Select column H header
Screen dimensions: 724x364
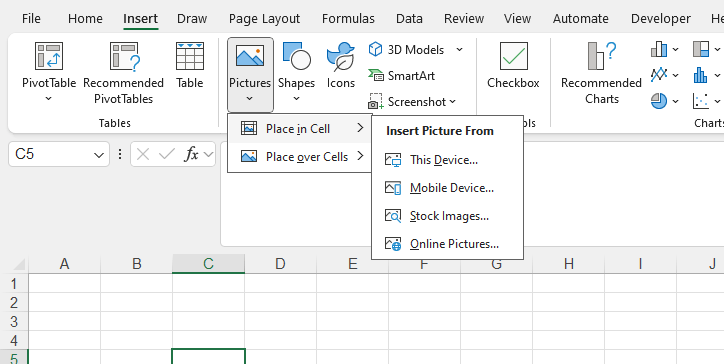[x=568, y=264]
